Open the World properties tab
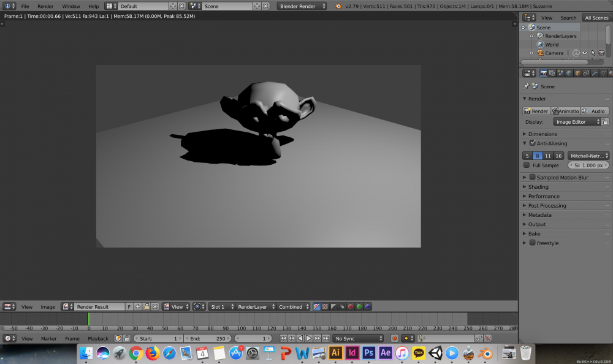Screen dimensions: 613x364 tap(569, 73)
